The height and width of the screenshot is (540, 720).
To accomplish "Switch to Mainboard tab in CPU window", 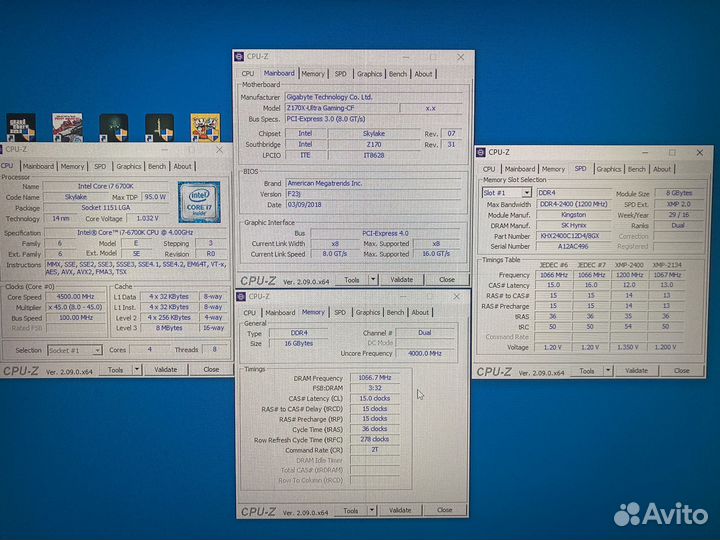I will (38, 166).
